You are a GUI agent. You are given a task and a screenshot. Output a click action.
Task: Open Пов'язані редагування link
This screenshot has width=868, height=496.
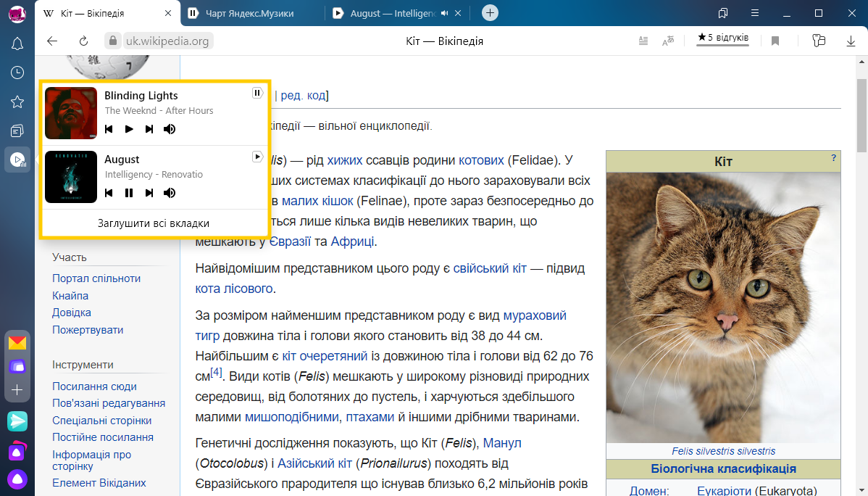pyautogui.click(x=109, y=403)
